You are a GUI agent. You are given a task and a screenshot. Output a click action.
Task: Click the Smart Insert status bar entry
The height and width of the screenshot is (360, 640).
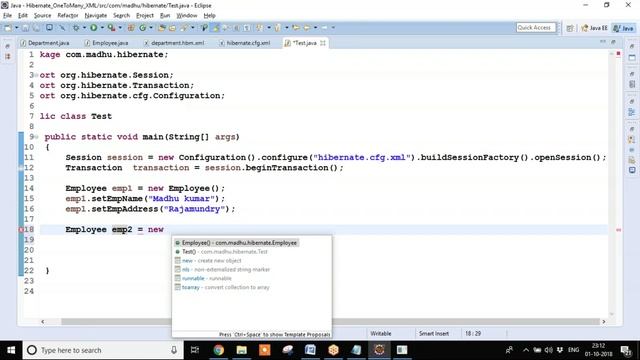pos(433,333)
